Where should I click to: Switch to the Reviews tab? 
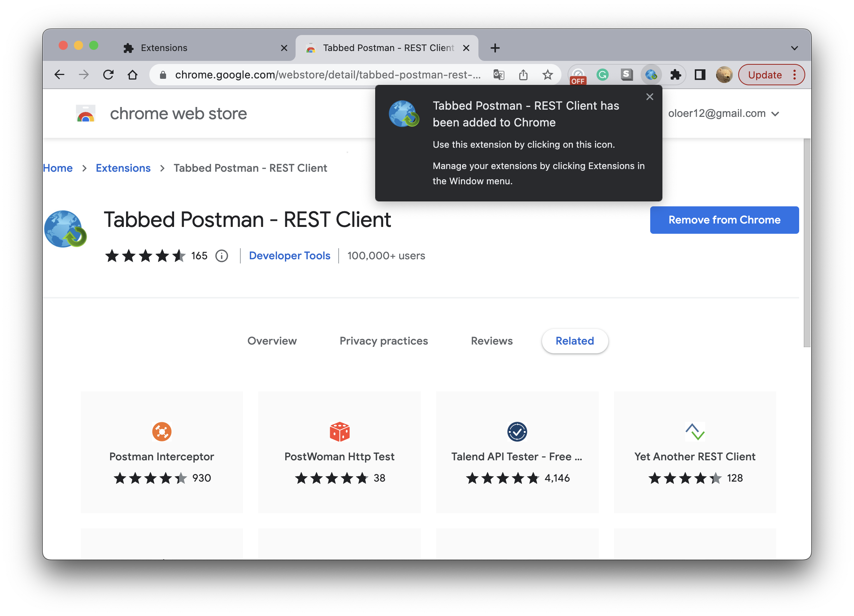[x=491, y=341]
